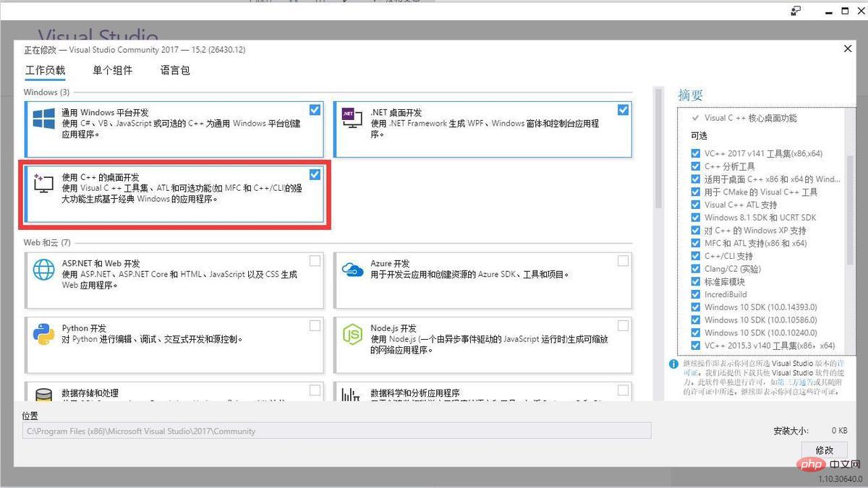
Task: Uncheck the .NET 桌面开发 workload checkbox
Action: pyautogui.click(x=624, y=110)
